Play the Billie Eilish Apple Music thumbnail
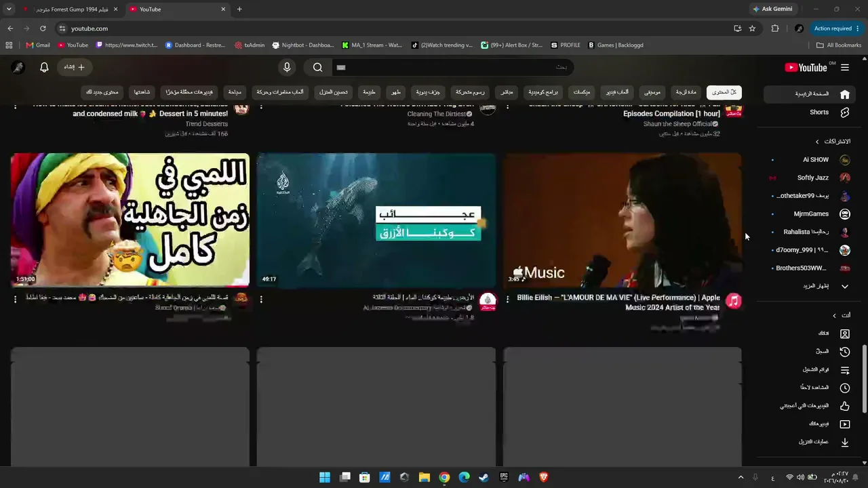Screen dimensions: 868x488 point(623,220)
